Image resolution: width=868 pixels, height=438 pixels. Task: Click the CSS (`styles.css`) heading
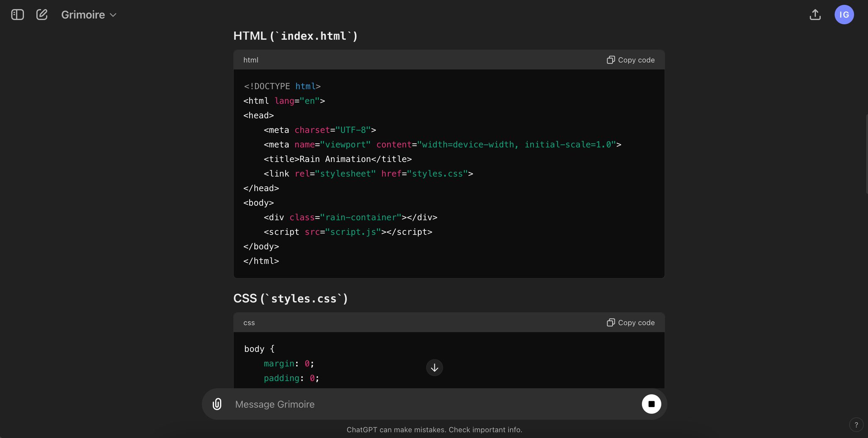pyautogui.click(x=290, y=299)
